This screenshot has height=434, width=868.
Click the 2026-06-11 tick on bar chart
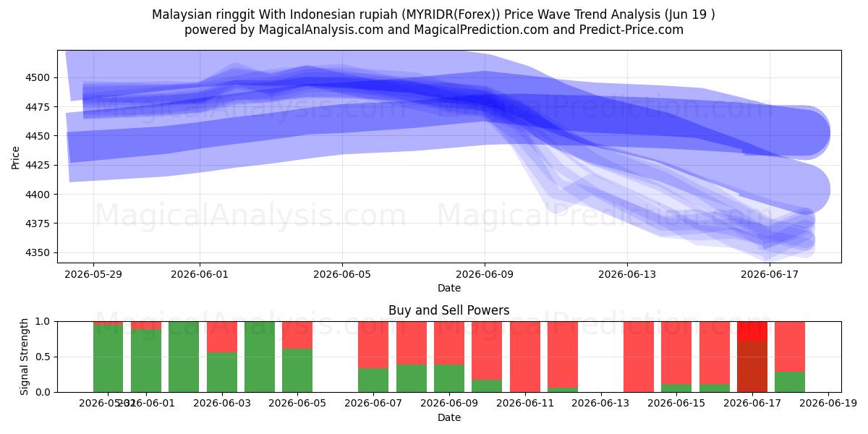coord(524,403)
